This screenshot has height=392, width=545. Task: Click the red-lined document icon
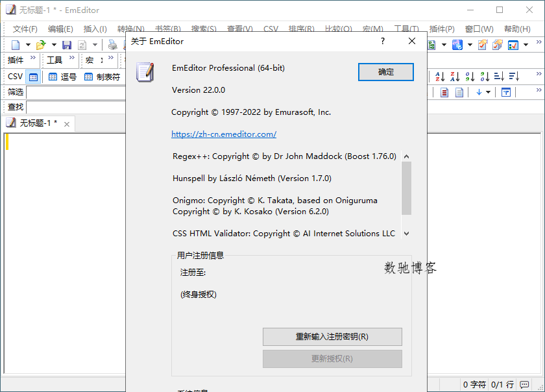point(444,92)
